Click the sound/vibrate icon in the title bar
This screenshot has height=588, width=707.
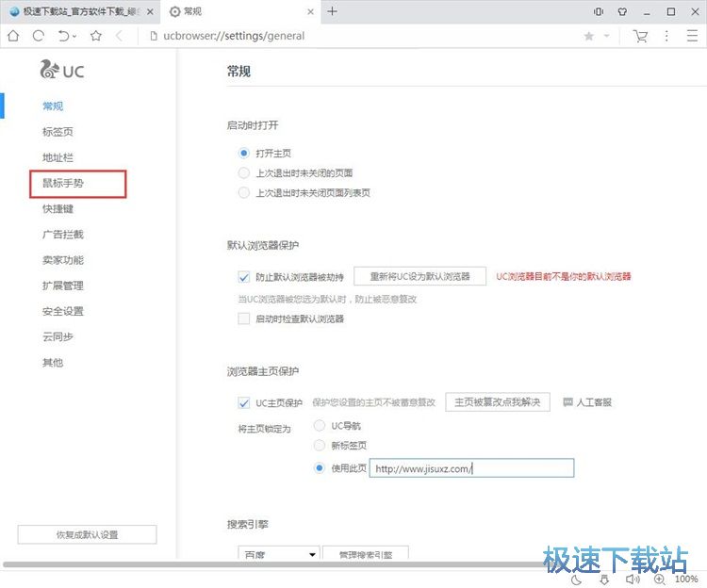pos(599,11)
